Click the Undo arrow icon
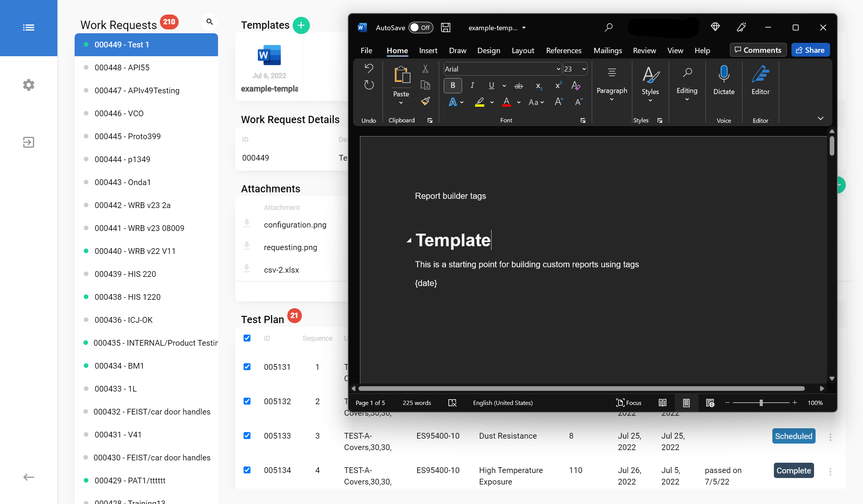 [x=369, y=68]
